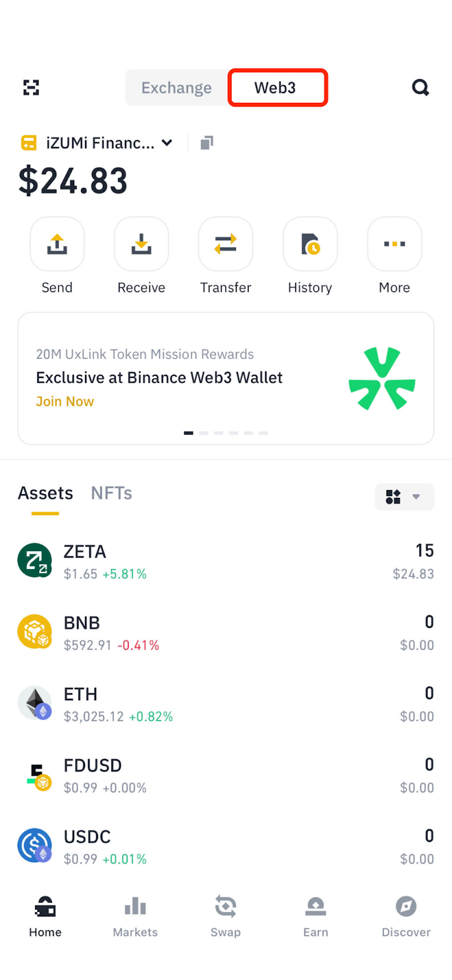Switch to the Exchange toggle

176,88
